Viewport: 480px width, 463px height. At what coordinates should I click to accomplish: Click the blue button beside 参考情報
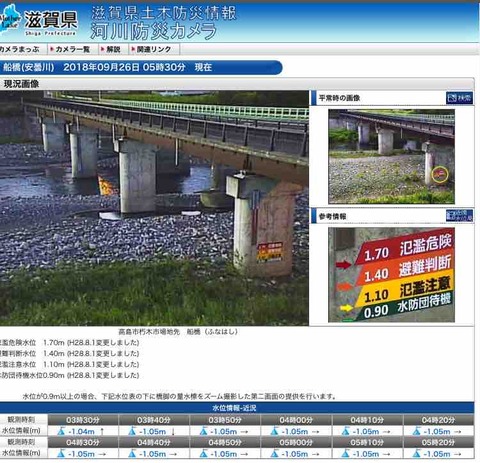click(459, 216)
